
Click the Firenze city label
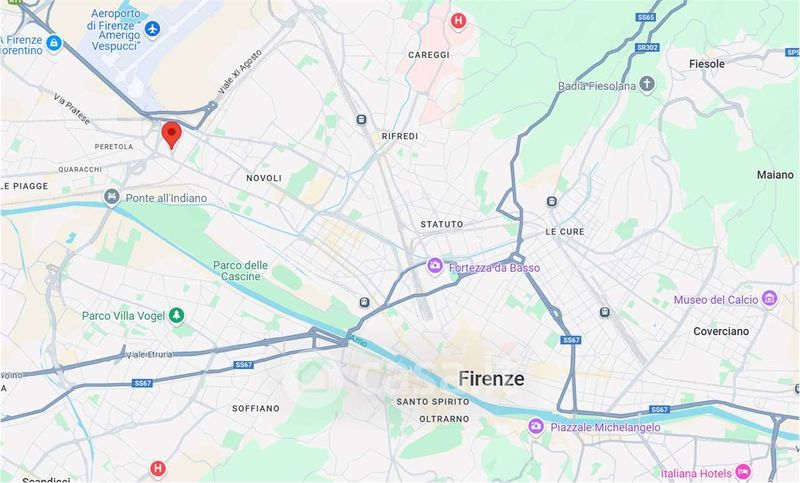click(491, 378)
